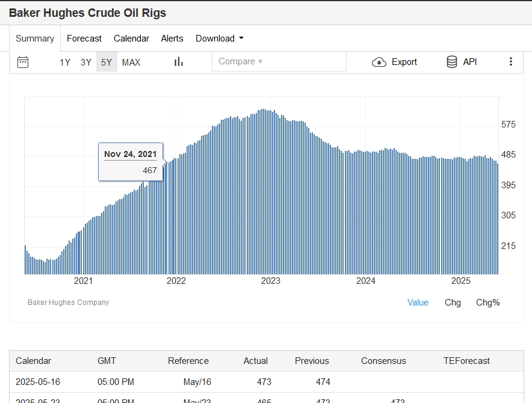Click the highlighted Nov 24, 2021 bar
532x403 pixels.
166,229
